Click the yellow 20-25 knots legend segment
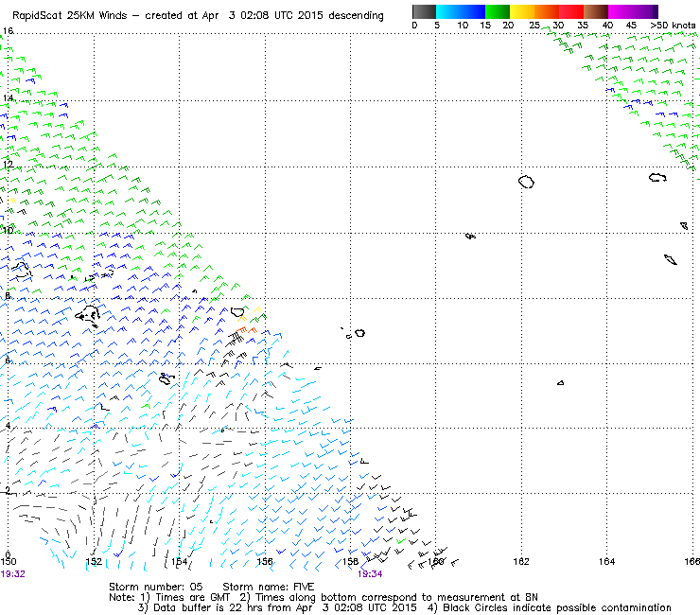 click(x=522, y=11)
